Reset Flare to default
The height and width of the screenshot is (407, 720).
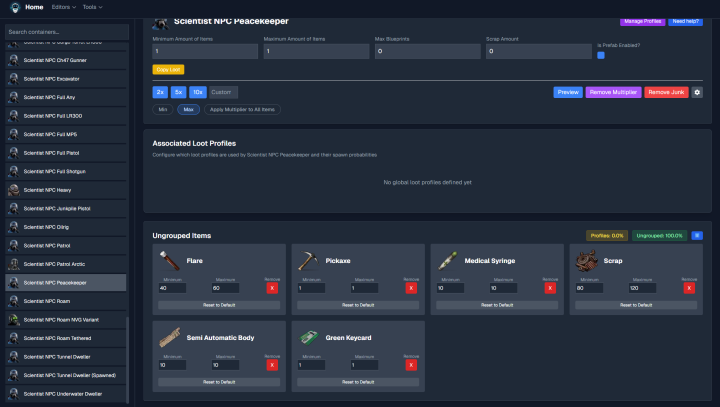(x=219, y=305)
